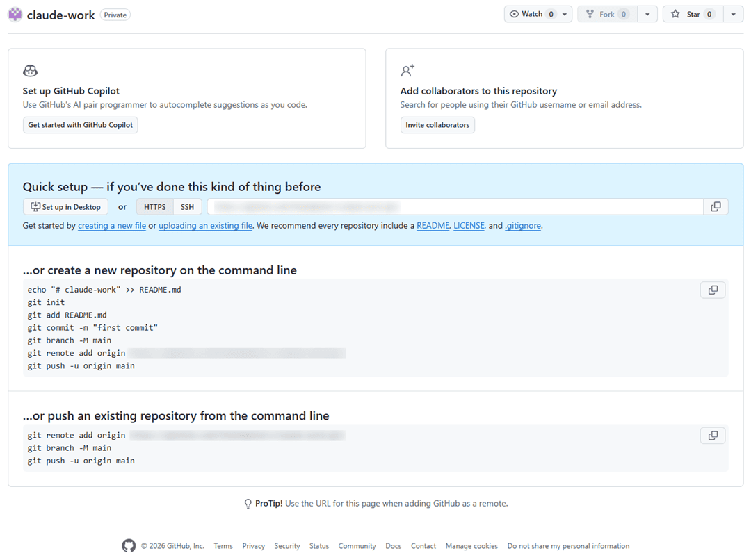
Task: Click the 'git init' command line
Action: click(46, 302)
